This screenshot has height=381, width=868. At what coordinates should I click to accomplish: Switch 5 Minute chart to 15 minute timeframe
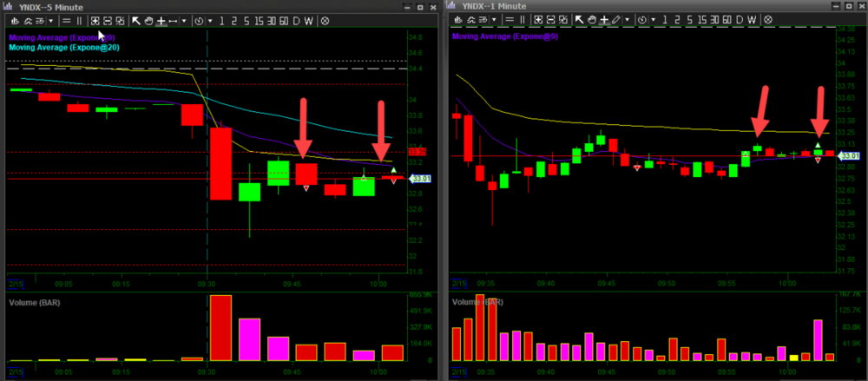coord(259,20)
